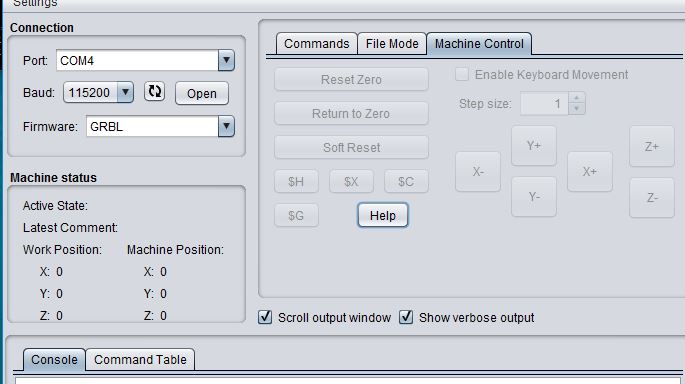Click the $H homing button

coord(296,181)
